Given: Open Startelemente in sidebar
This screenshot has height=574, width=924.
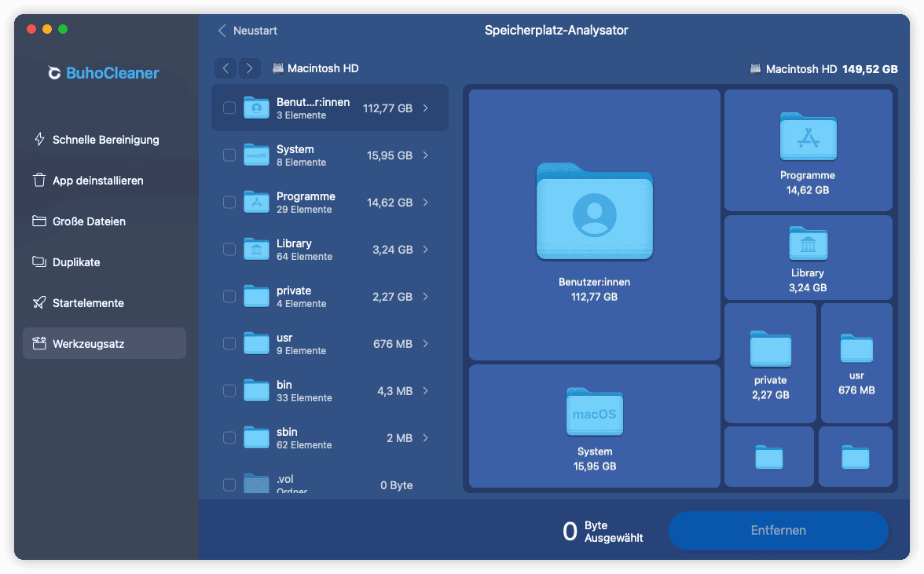Looking at the screenshot, I should pyautogui.click(x=104, y=302).
